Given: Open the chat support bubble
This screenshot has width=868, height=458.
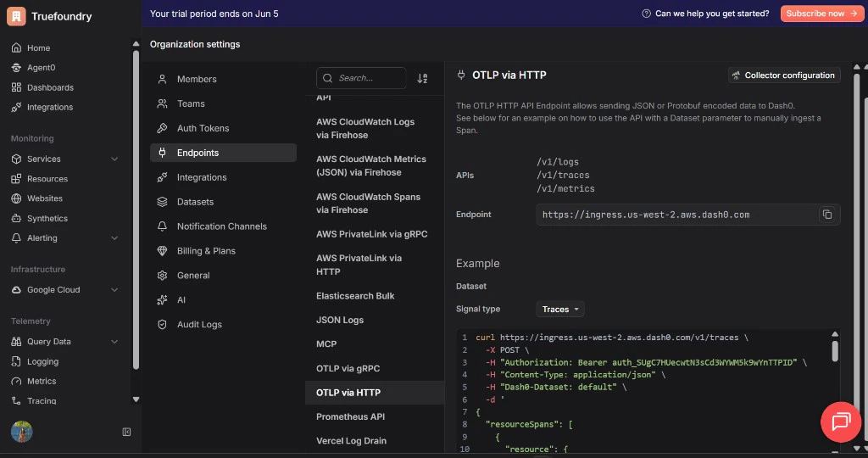Looking at the screenshot, I should [x=840, y=422].
